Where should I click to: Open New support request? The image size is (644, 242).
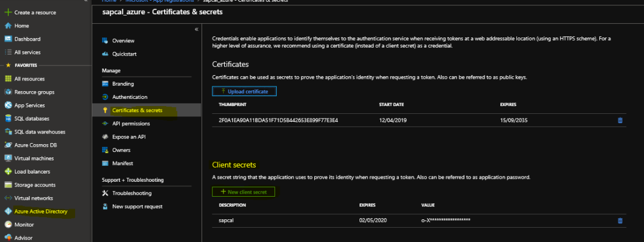click(x=137, y=206)
